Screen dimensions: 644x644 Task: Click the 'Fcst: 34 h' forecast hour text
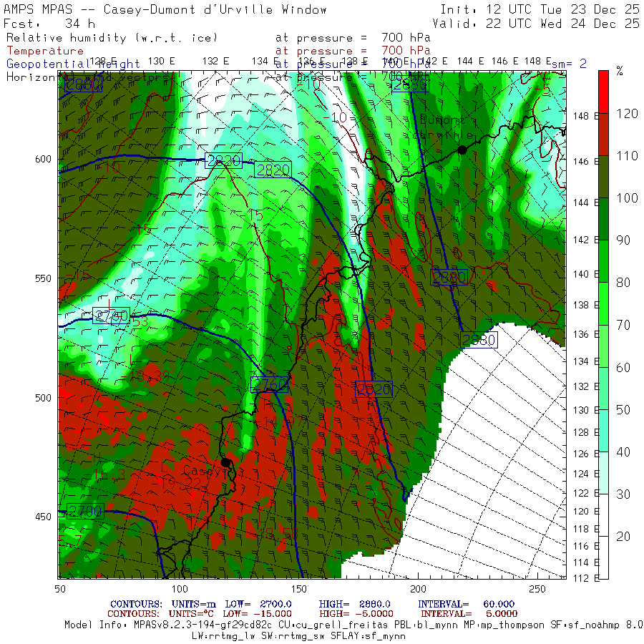tap(49, 24)
